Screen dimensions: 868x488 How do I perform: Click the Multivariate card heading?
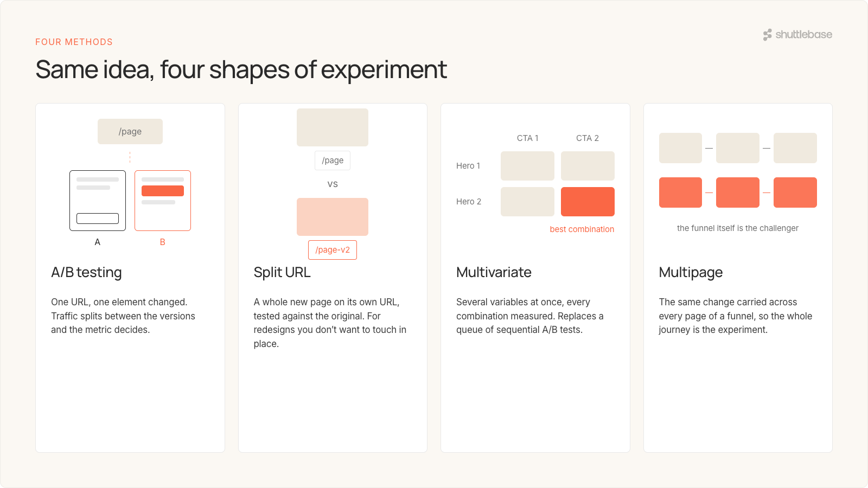tap(494, 272)
